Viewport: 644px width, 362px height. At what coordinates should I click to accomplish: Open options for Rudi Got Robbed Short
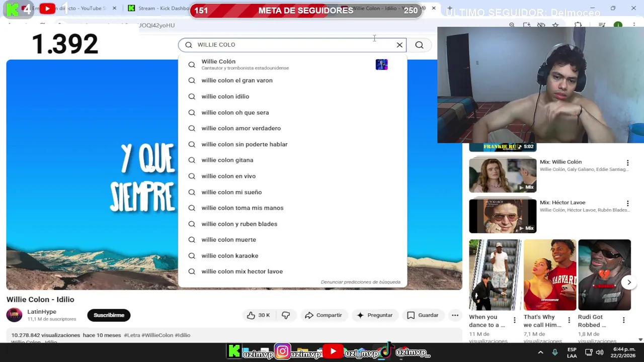(623, 320)
